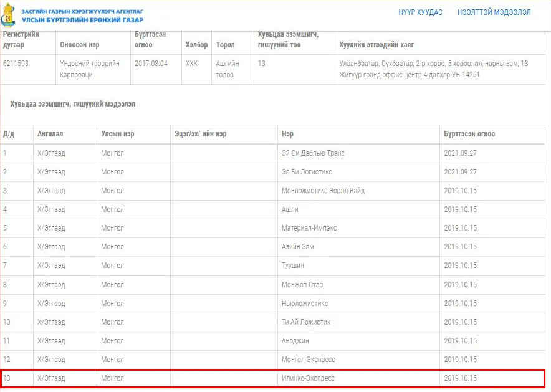The height and width of the screenshot is (392, 551).
Task: Click the Улсын нэр column header
Action: 118,134
